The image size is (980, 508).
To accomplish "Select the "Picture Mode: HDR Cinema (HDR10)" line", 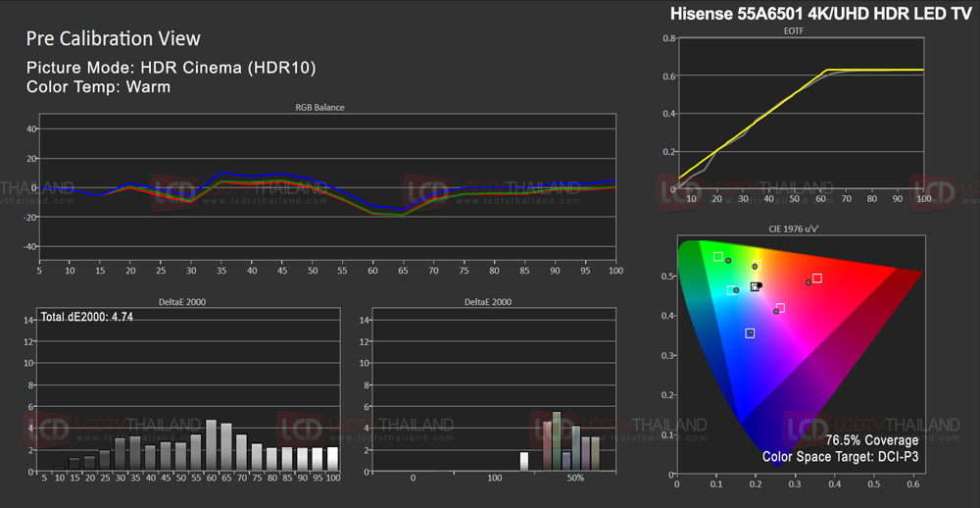I will coord(171,68).
